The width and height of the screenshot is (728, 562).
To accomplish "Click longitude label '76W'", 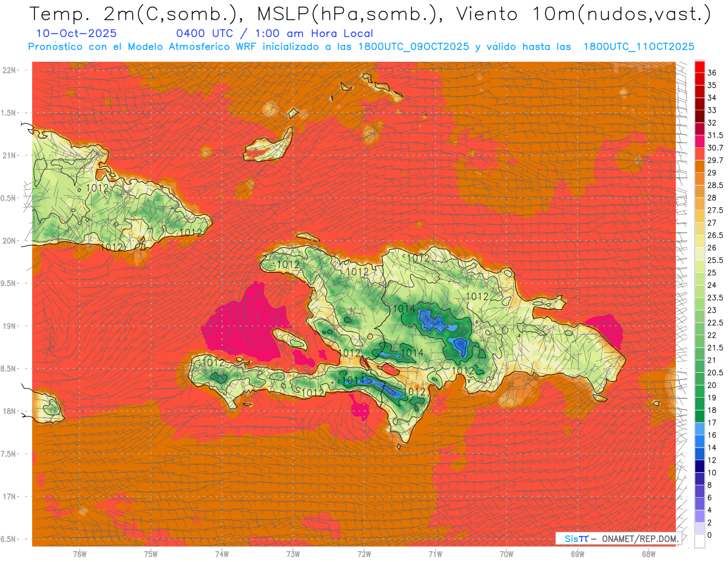I will click(79, 554).
